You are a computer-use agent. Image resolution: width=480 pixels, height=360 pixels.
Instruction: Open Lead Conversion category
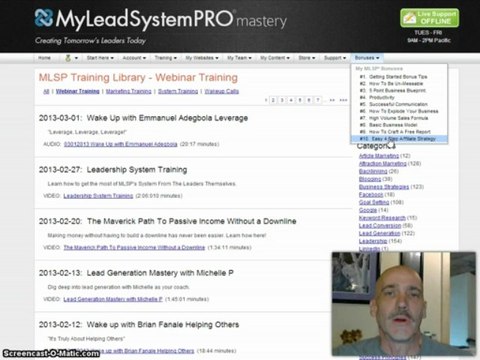(x=380, y=226)
